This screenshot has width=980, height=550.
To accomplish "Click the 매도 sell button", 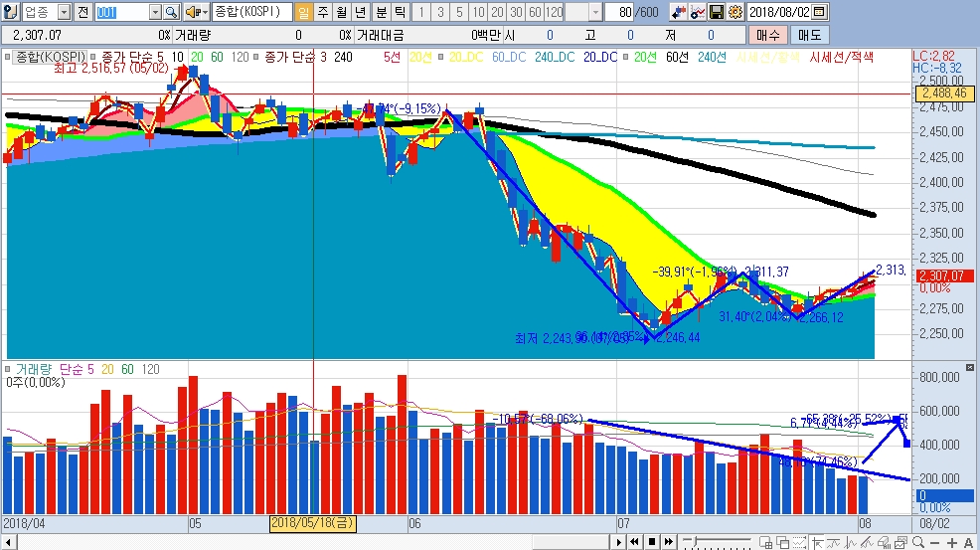I will tap(809, 35).
